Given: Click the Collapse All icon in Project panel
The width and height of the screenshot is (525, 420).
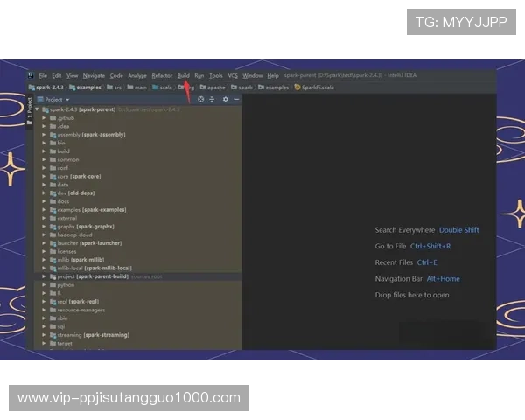Looking at the screenshot, I should point(212,99).
